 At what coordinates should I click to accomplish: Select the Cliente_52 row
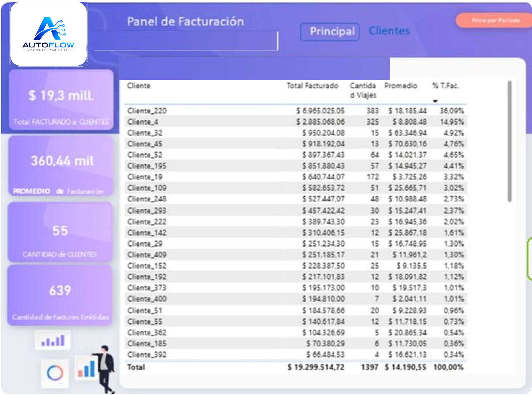[296, 155]
